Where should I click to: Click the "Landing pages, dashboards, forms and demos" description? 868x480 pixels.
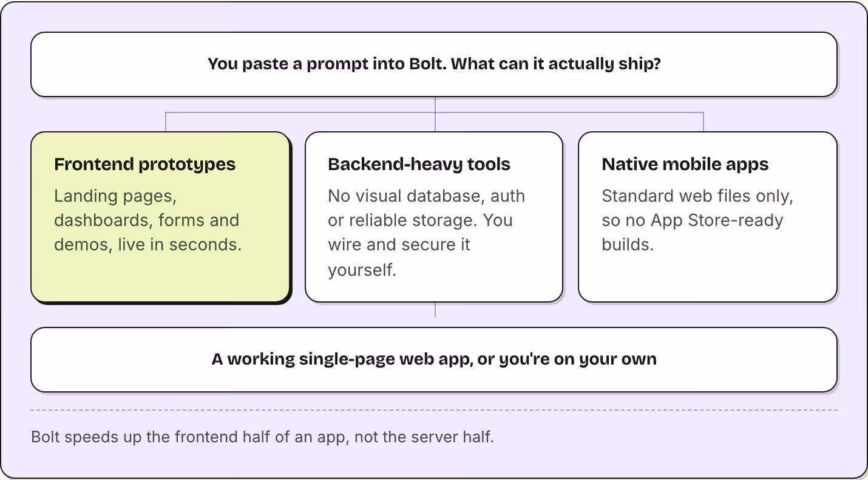pyautogui.click(x=148, y=220)
